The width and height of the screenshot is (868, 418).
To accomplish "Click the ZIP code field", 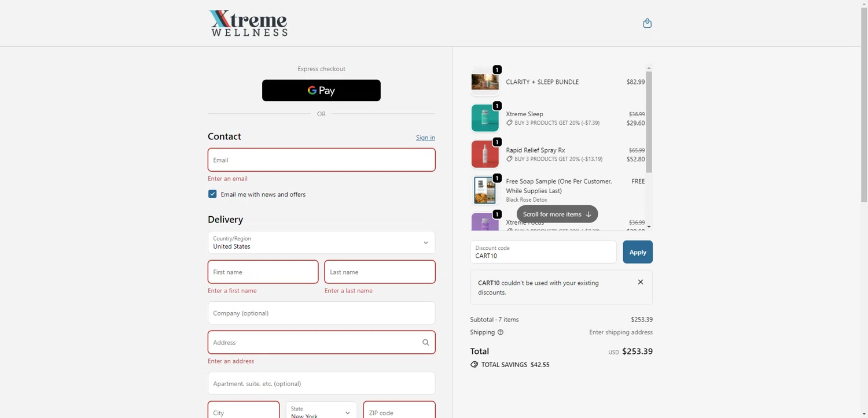I will 399,410.
